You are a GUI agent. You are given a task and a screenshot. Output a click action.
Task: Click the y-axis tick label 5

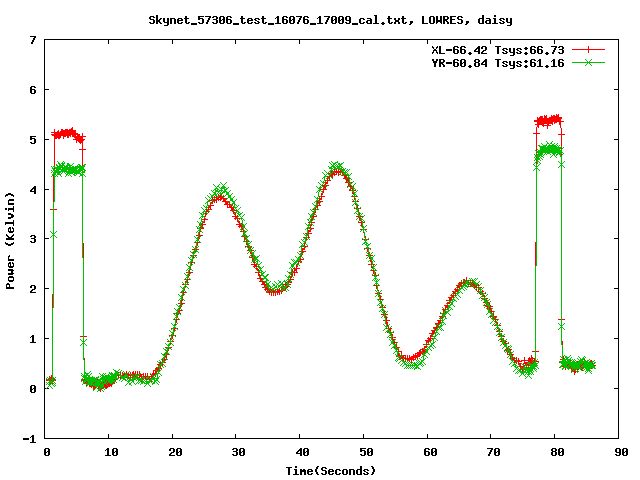pos(33,140)
